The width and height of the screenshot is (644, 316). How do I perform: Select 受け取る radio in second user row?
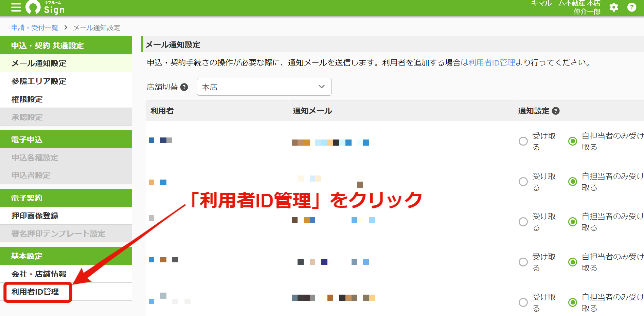(523, 182)
